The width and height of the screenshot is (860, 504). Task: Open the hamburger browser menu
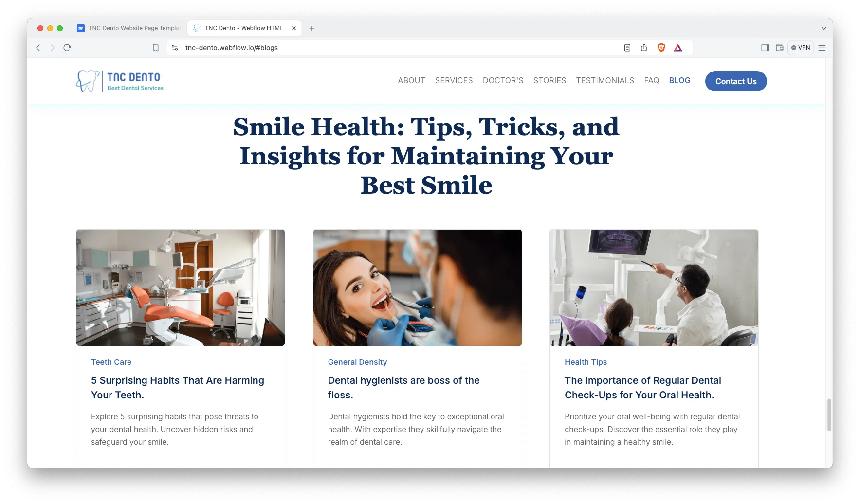822,48
